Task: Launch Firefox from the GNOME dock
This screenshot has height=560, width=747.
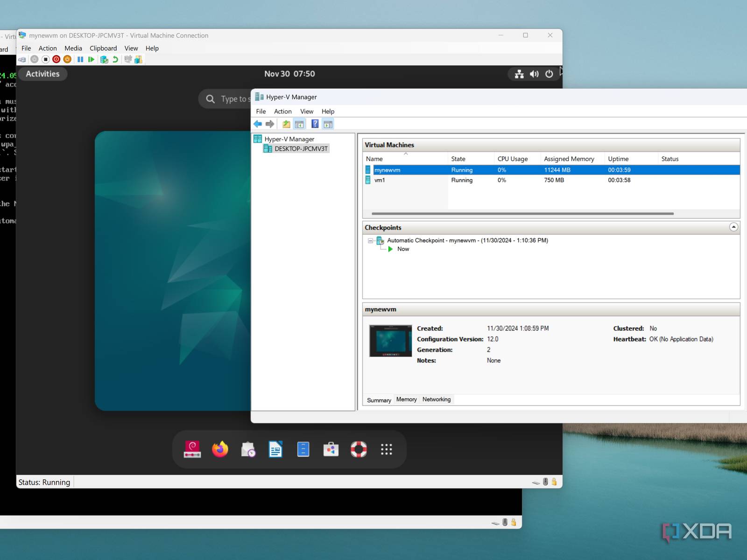Action: [220, 449]
